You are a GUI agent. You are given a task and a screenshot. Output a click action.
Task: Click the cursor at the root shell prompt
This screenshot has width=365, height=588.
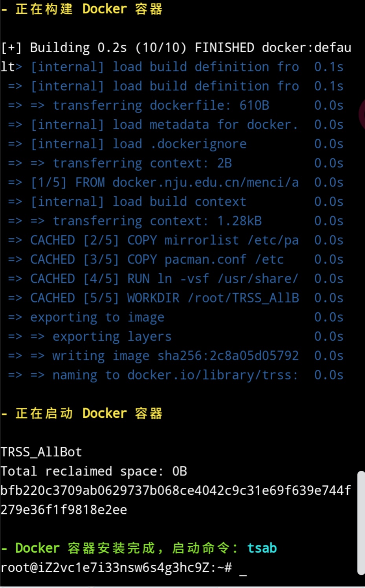[x=243, y=569]
